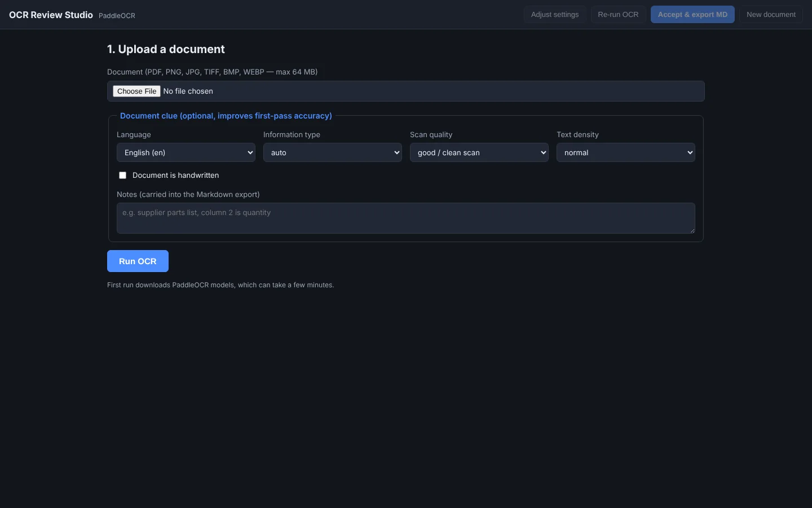The image size is (812, 508).
Task: Click the '1. Upload a document' heading
Action: pyautogui.click(x=166, y=49)
